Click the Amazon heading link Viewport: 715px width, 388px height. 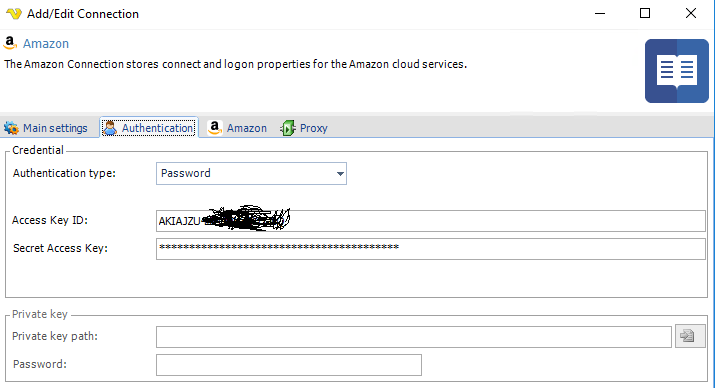(x=46, y=44)
